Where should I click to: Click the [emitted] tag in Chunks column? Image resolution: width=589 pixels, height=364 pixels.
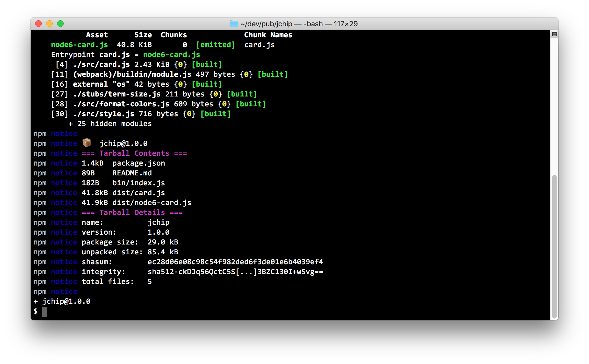pyautogui.click(x=215, y=45)
